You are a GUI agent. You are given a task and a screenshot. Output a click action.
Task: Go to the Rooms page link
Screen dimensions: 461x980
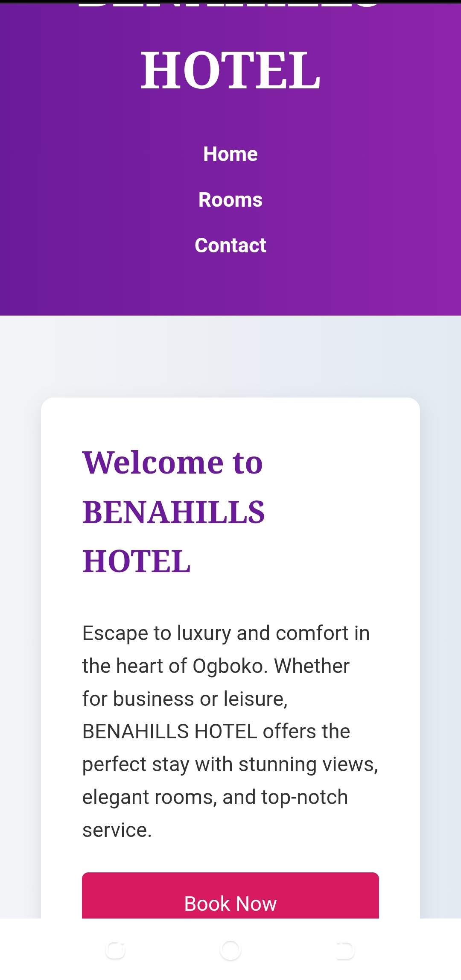point(230,200)
